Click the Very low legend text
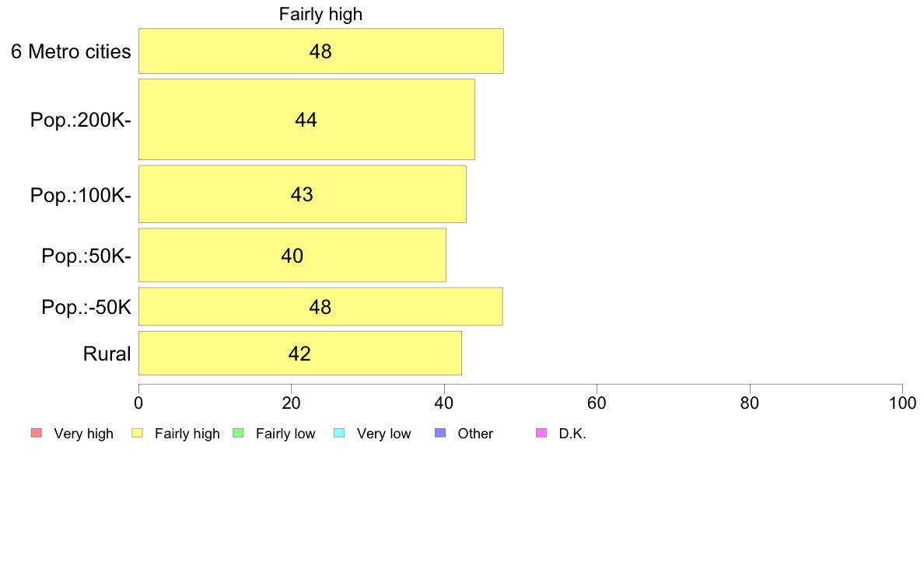The image size is (924, 572). [x=383, y=434]
